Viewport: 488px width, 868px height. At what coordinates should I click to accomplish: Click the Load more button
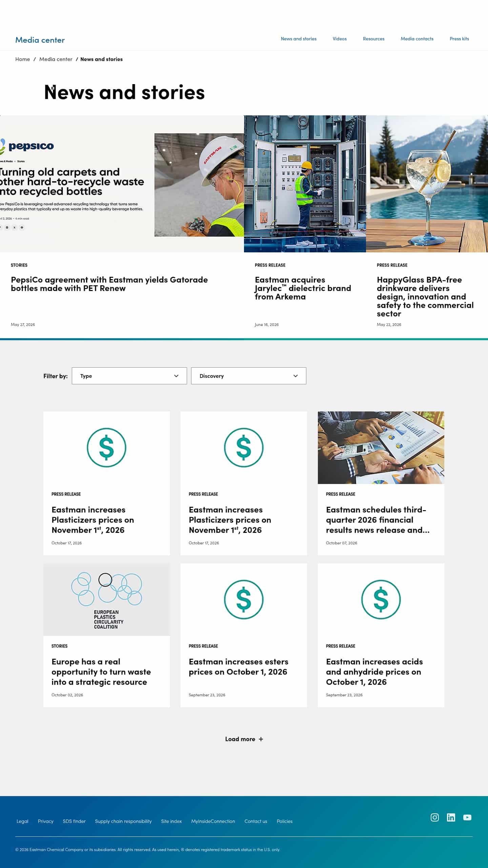(244, 739)
